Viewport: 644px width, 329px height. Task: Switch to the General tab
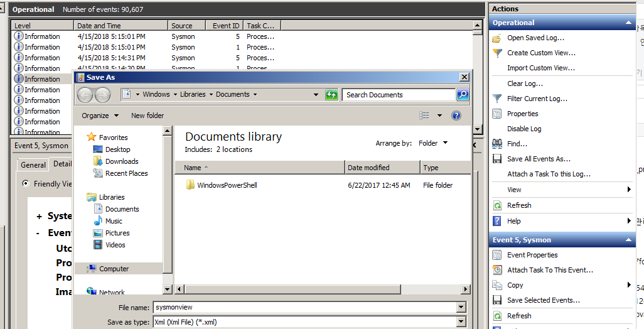(33, 165)
